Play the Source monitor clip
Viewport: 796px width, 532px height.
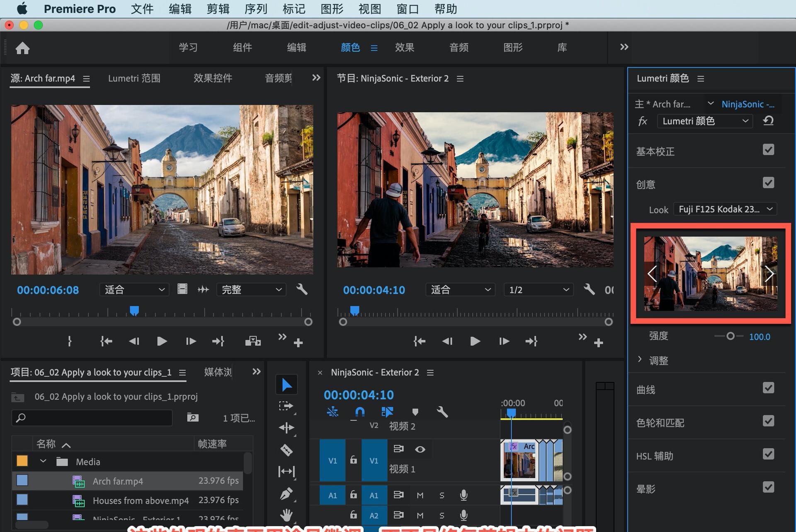(x=162, y=341)
